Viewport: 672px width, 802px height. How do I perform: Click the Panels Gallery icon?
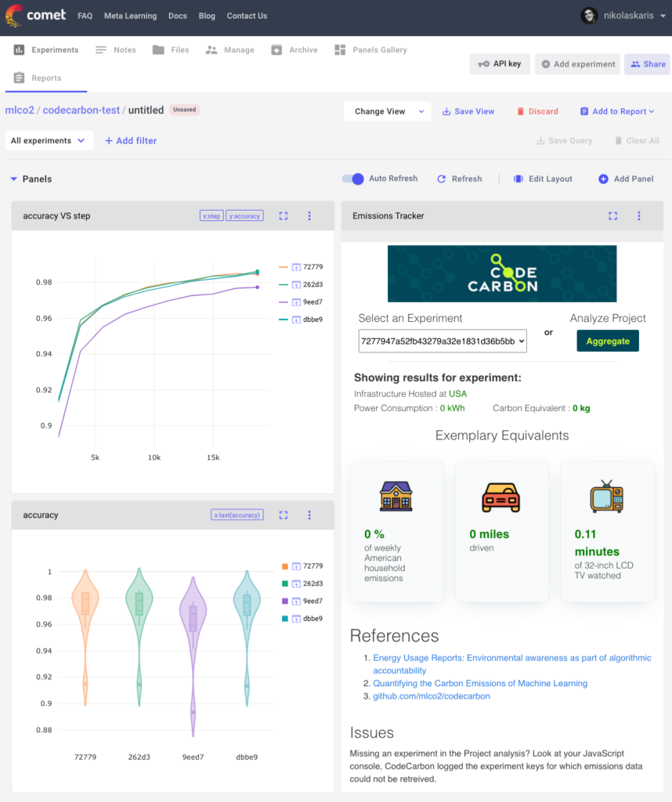pos(341,49)
